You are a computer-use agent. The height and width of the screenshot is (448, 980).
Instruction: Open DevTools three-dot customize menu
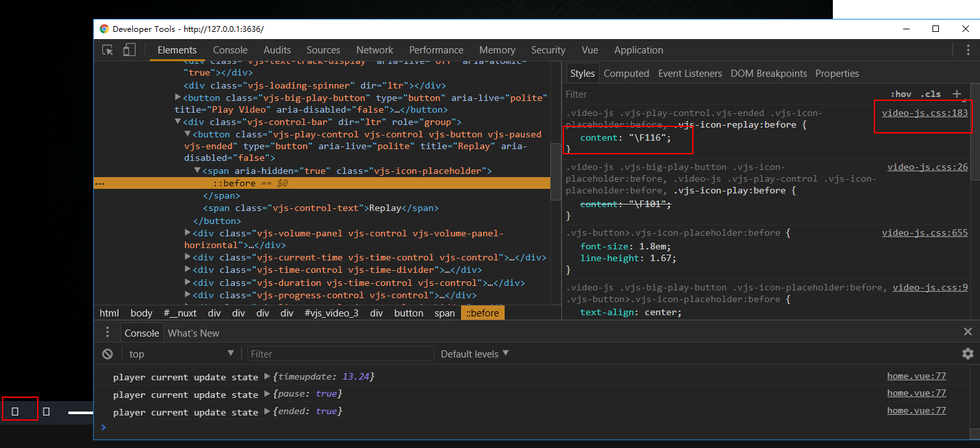pos(969,50)
